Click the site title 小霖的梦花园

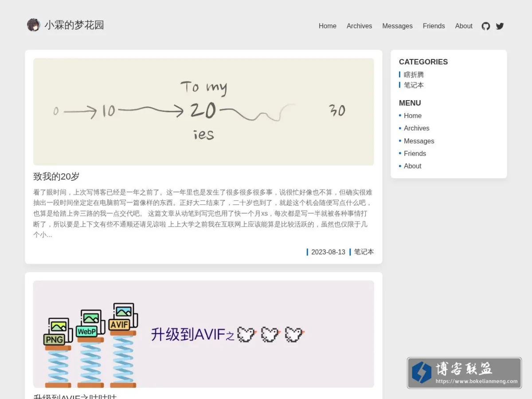(x=74, y=25)
